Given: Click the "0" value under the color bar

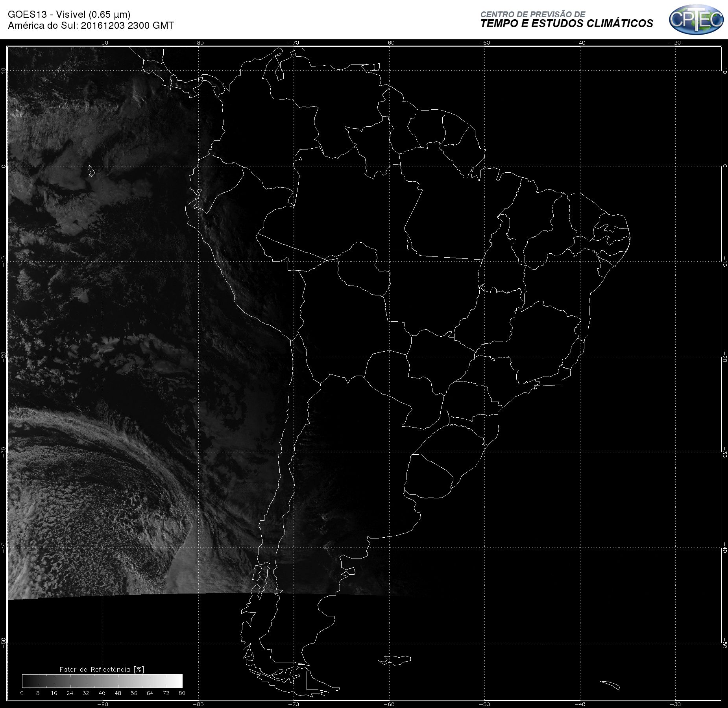Looking at the screenshot, I should 22,693.
